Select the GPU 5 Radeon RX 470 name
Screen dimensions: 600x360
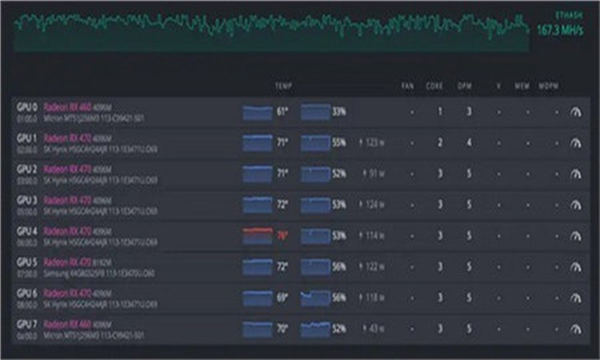67,262
